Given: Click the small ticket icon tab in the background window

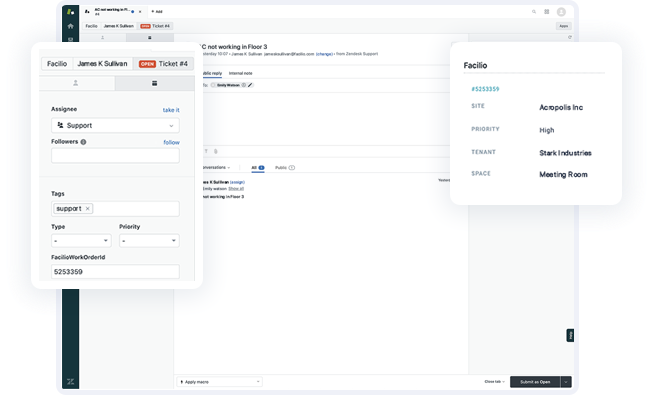Looking at the screenshot, I should click(x=150, y=38).
